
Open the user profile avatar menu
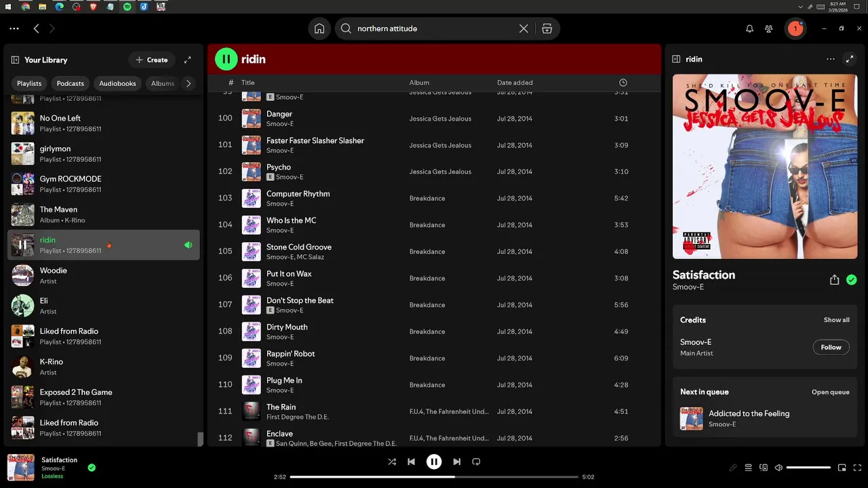coord(795,28)
